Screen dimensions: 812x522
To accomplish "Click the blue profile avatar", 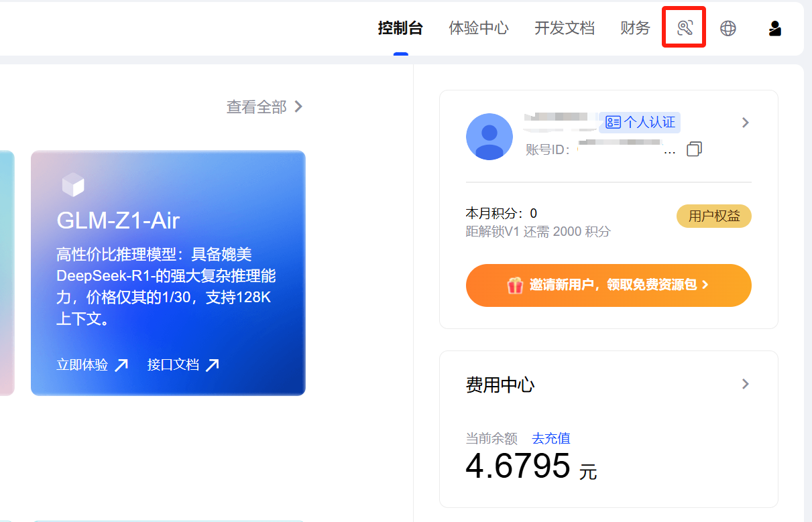I will [x=489, y=137].
